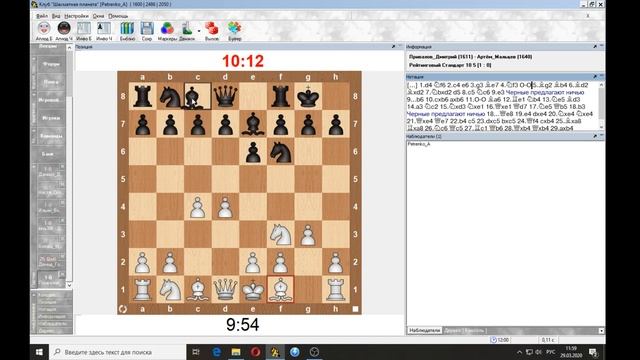
Task: Click the white pawn on c4
Action: [x=198, y=207]
